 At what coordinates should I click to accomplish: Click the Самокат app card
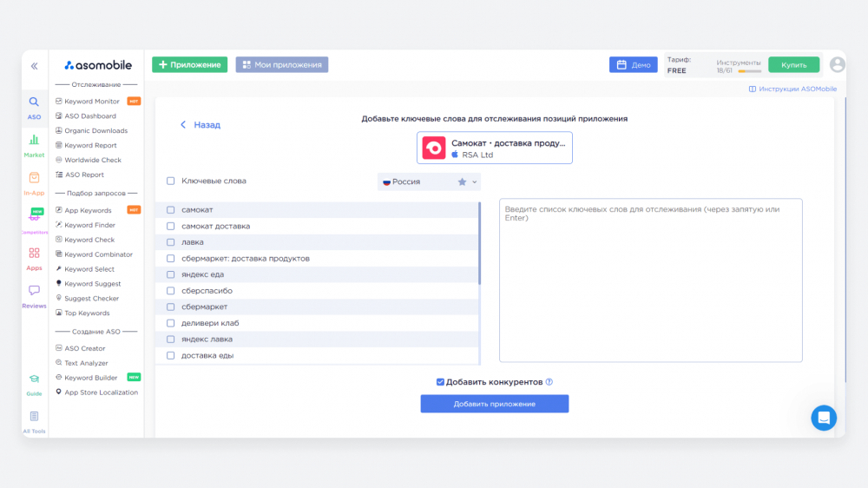(495, 148)
